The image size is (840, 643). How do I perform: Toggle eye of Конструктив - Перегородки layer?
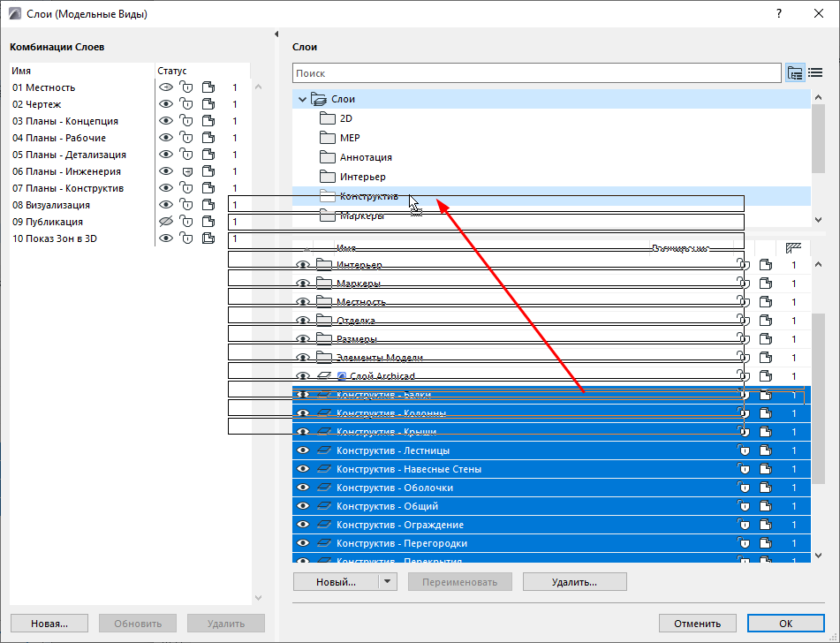tap(303, 543)
